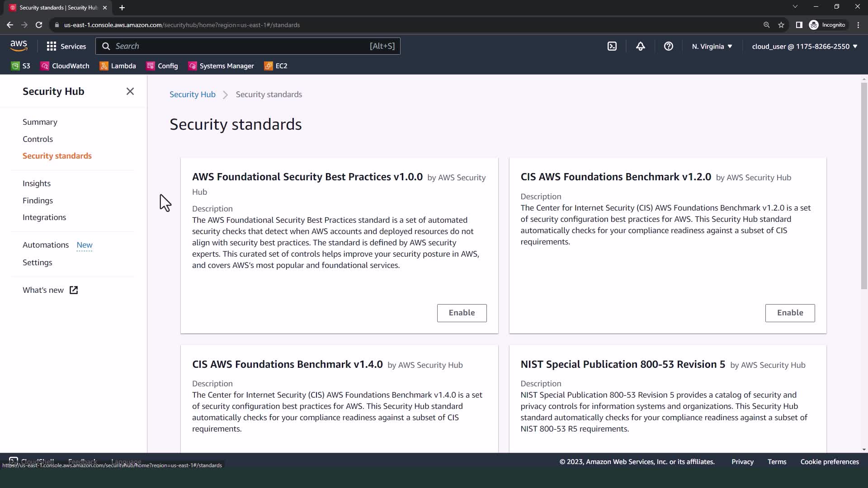Open the help question mark icon
The height and width of the screenshot is (488, 868).
click(x=668, y=46)
